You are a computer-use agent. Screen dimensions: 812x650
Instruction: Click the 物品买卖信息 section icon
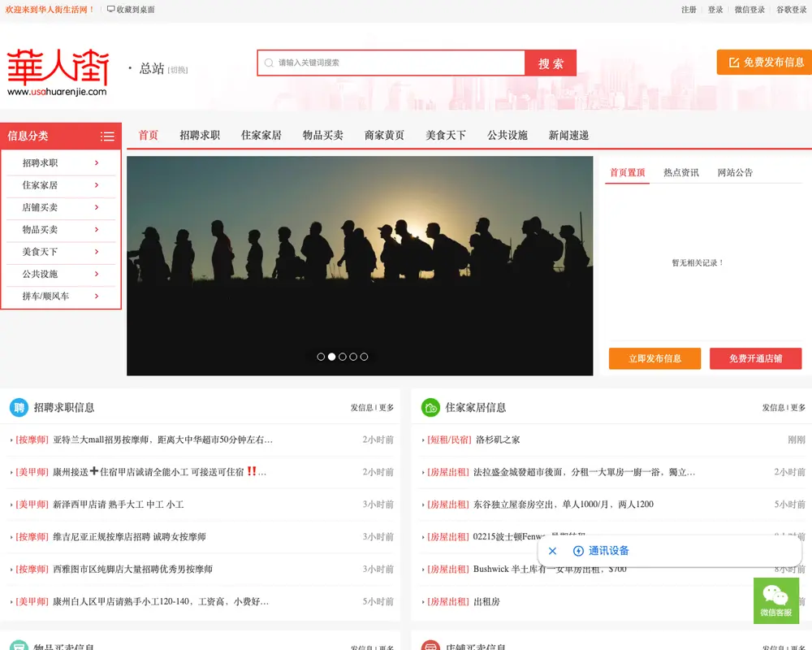click(19, 645)
